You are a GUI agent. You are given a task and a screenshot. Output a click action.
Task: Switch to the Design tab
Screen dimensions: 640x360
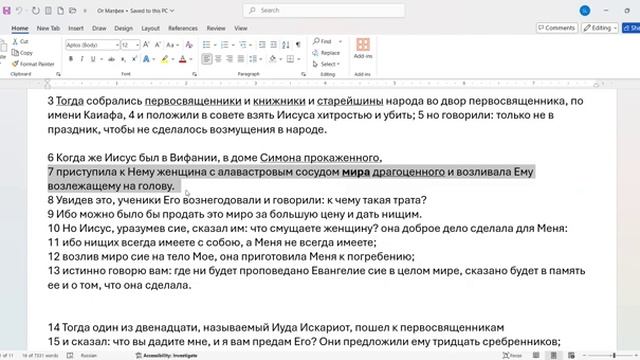pyautogui.click(x=124, y=28)
